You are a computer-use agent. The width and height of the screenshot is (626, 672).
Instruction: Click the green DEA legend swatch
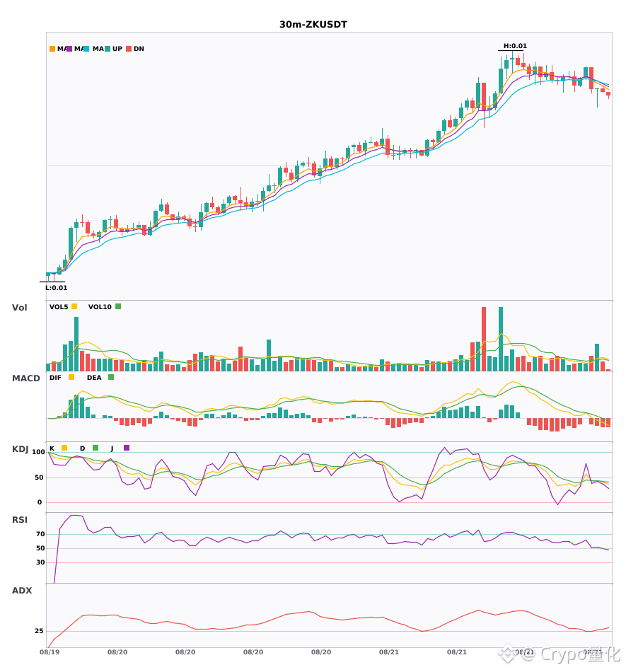111,377
